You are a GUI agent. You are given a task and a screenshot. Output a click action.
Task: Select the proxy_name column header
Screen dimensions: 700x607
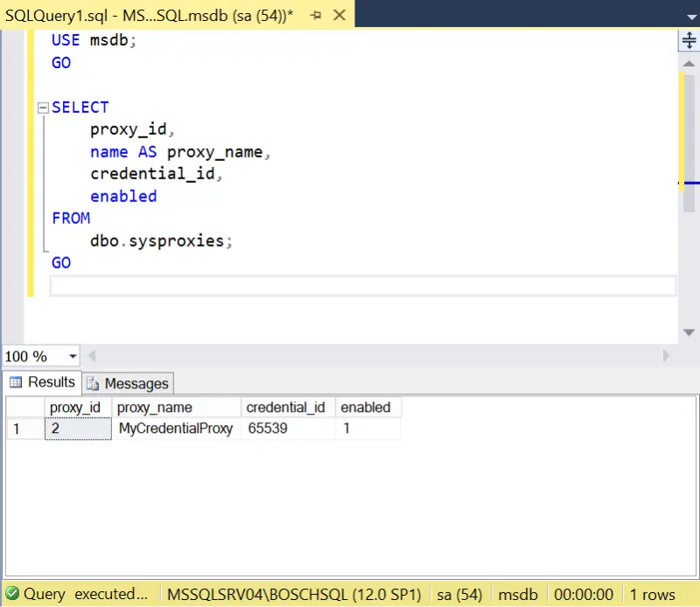coord(177,408)
